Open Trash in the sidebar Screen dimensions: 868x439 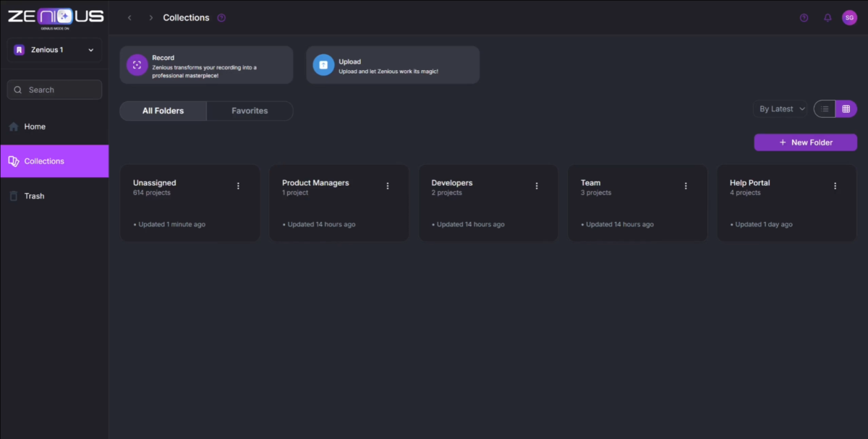54,196
